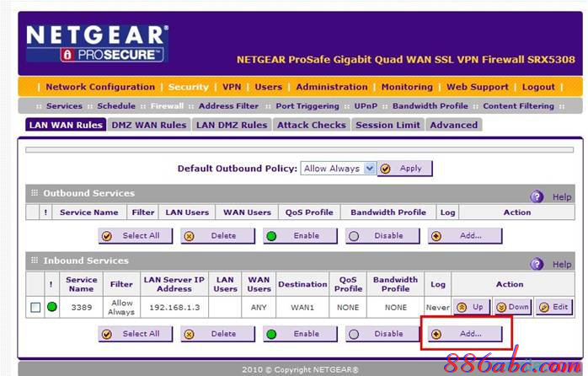This screenshot has height=376, width=588.
Task: Add a new inbound service rule
Action: point(465,334)
